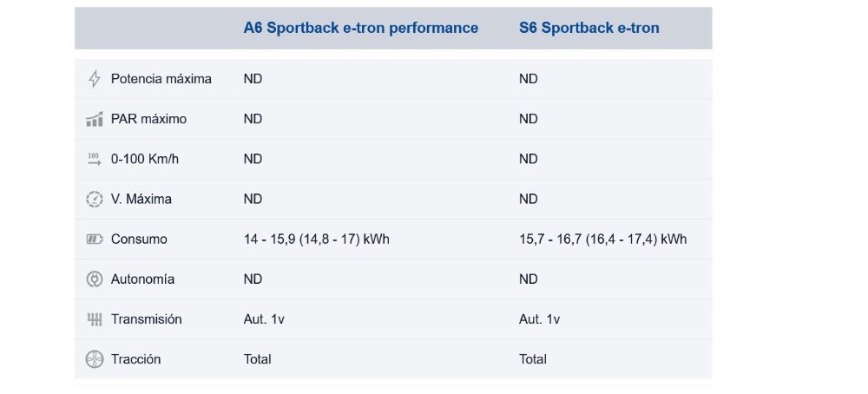Screen dimensions: 868x394
Task: Click the A6 consumption value 14 - 15,9 kWh
Action: pyautogui.click(x=316, y=239)
